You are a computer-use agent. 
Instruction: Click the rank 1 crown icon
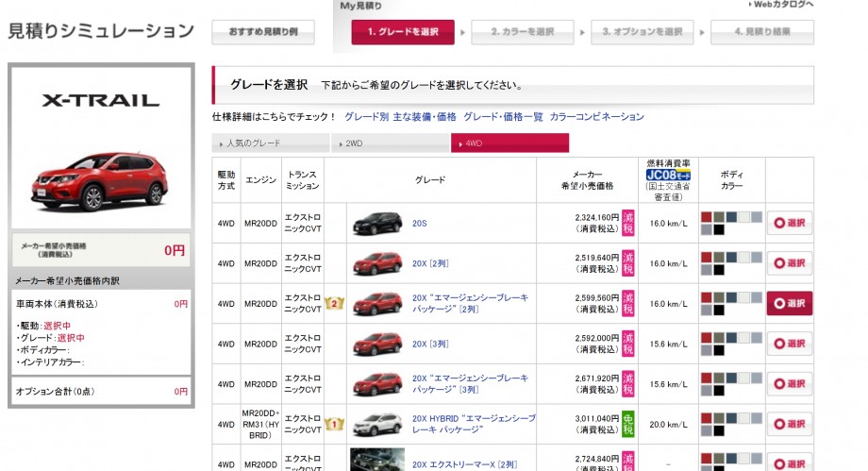point(334,424)
